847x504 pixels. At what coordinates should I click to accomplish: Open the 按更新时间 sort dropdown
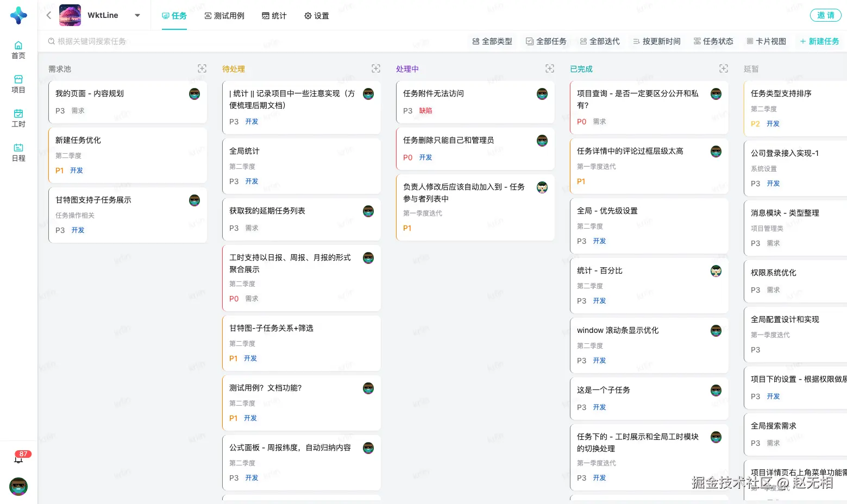pyautogui.click(x=657, y=41)
